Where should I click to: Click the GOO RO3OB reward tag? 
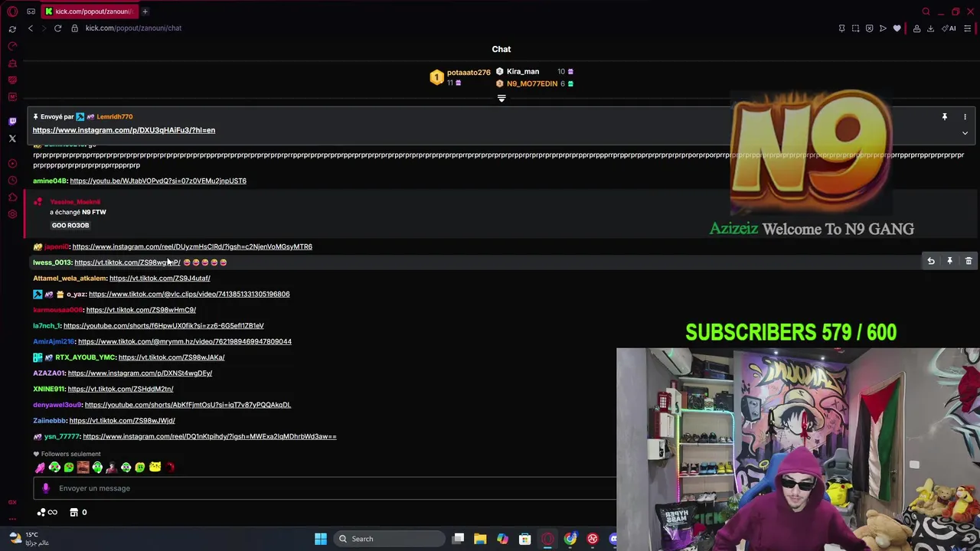tap(70, 226)
